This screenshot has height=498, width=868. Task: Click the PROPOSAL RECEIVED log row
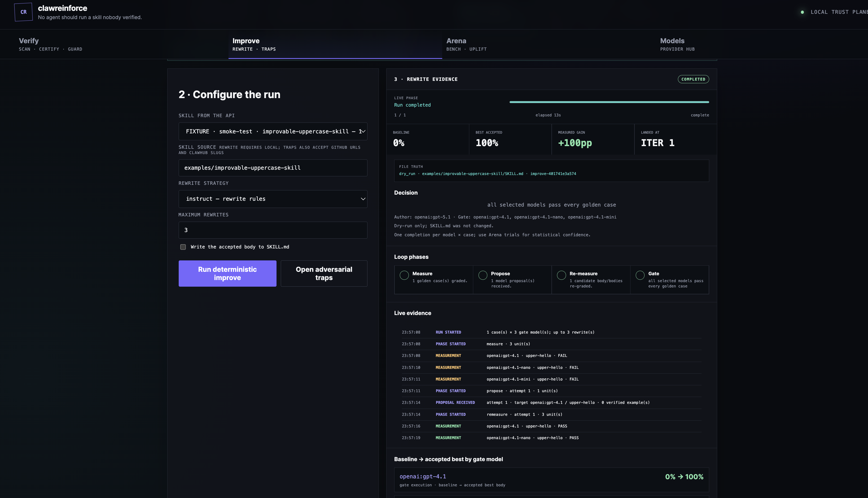coord(551,402)
